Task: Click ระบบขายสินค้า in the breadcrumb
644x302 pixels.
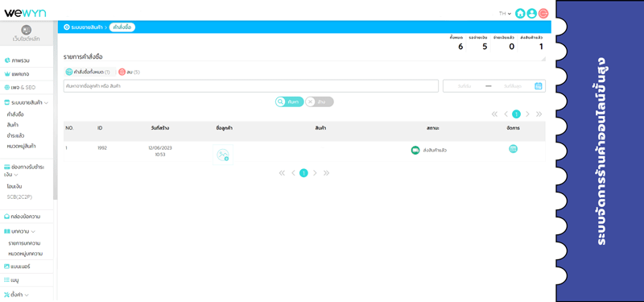Action: [86, 27]
